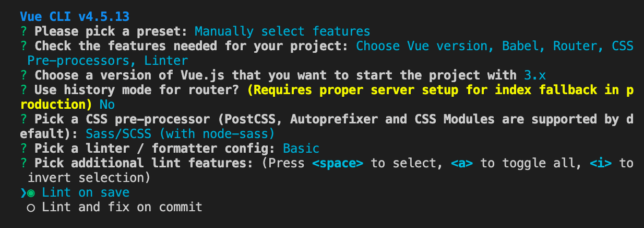This screenshot has width=644, height=228.
Task: Click the cursor arrow next to Lint on save
Action: [23, 193]
